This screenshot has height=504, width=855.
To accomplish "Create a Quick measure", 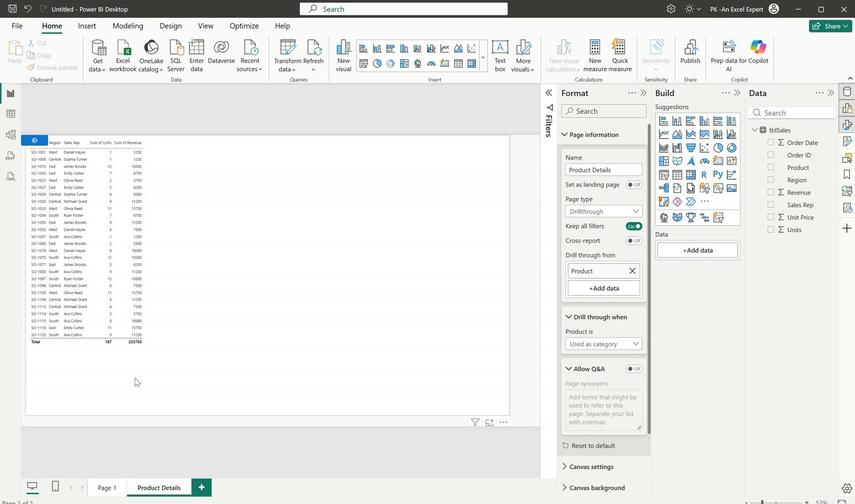I will [x=620, y=56].
